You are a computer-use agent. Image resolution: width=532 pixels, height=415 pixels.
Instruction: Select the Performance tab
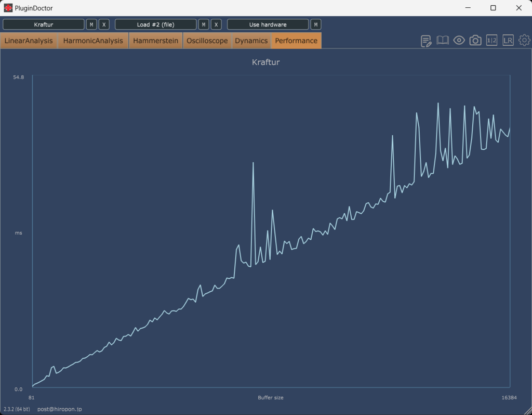click(x=296, y=41)
